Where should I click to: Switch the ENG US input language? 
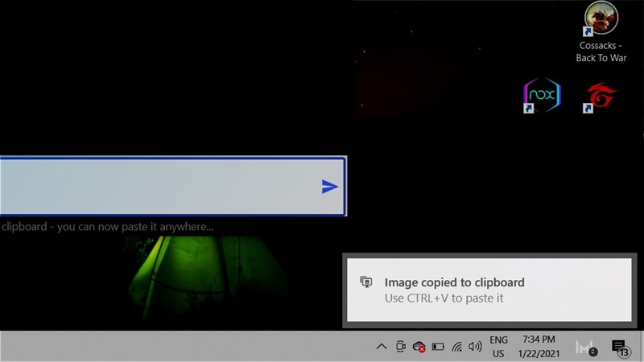[x=498, y=347]
